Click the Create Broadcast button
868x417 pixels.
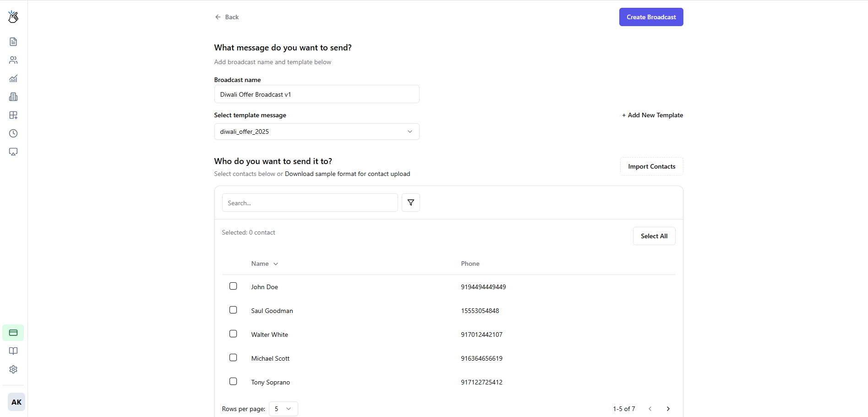click(x=651, y=17)
